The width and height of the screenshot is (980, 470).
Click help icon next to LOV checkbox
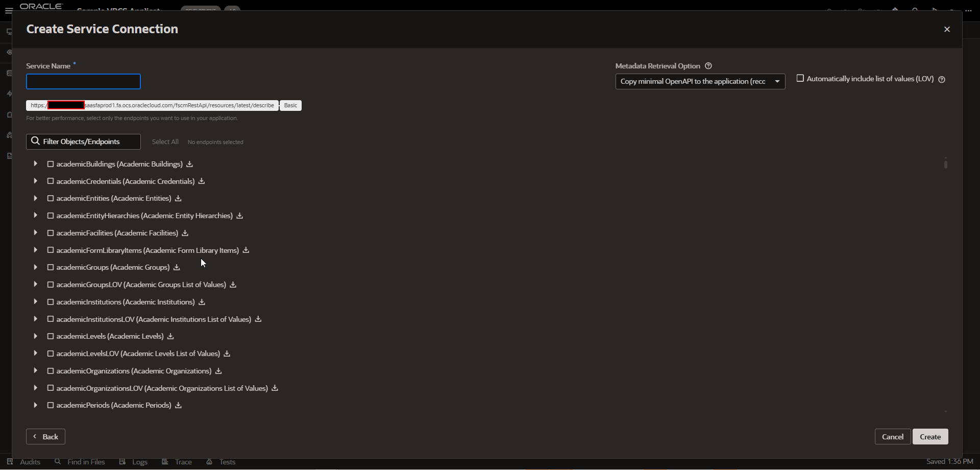pos(942,79)
